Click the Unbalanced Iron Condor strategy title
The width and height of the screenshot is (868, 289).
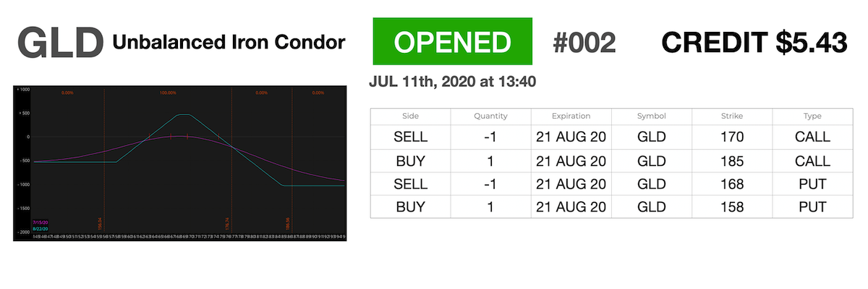[x=229, y=43]
